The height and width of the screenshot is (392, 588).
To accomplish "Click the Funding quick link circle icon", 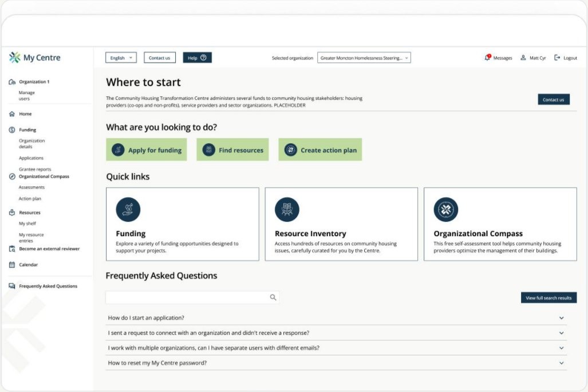I will pos(128,210).
